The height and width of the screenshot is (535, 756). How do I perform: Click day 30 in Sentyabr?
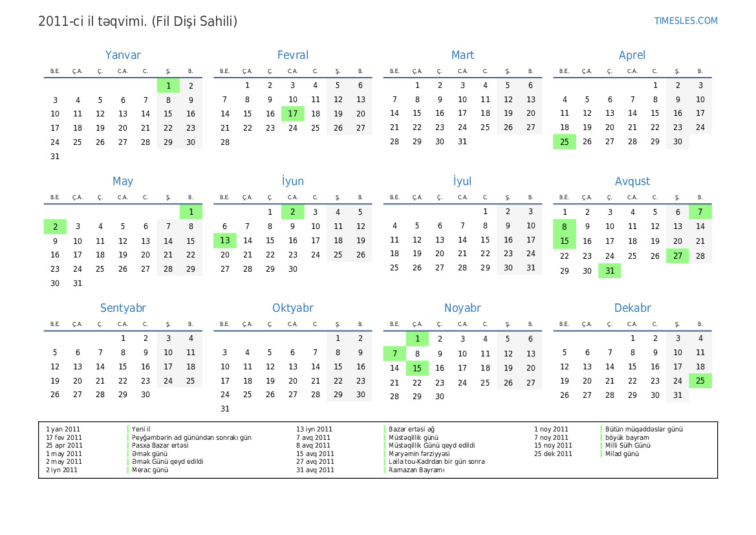(146, 395)
